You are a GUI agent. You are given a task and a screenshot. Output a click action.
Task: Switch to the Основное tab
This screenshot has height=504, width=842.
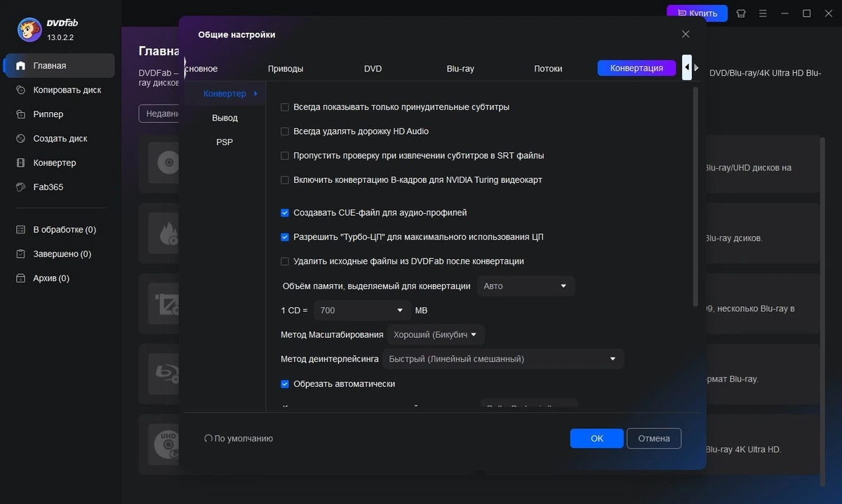201,69
